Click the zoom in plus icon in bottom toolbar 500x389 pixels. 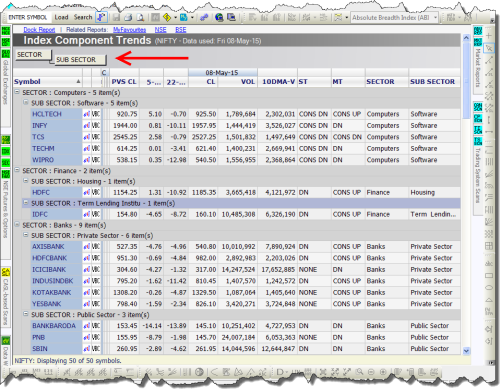[383, 372]
